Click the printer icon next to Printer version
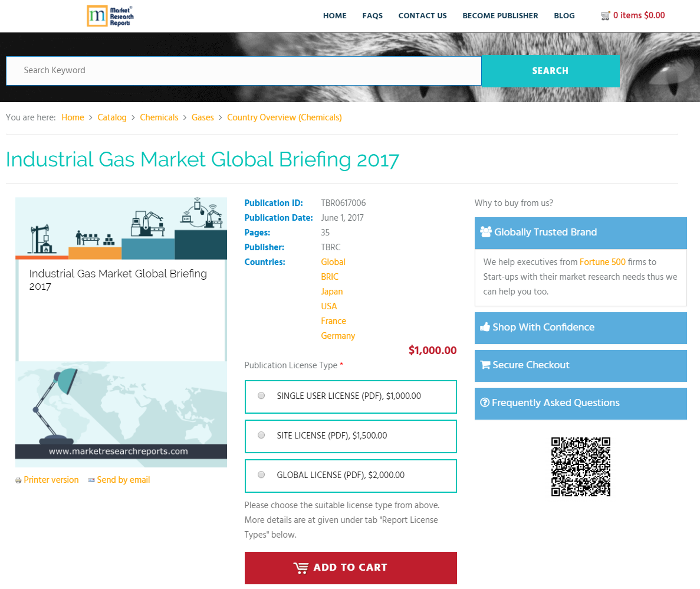 point(18,480)
